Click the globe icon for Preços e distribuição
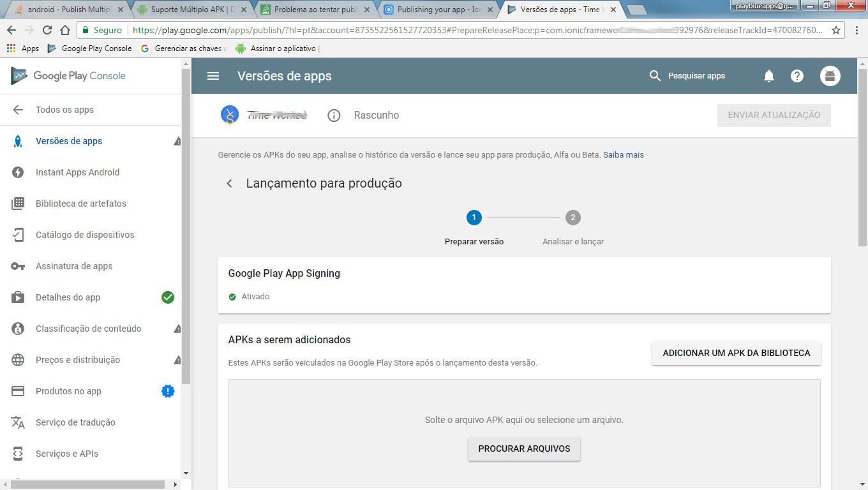 18,360
